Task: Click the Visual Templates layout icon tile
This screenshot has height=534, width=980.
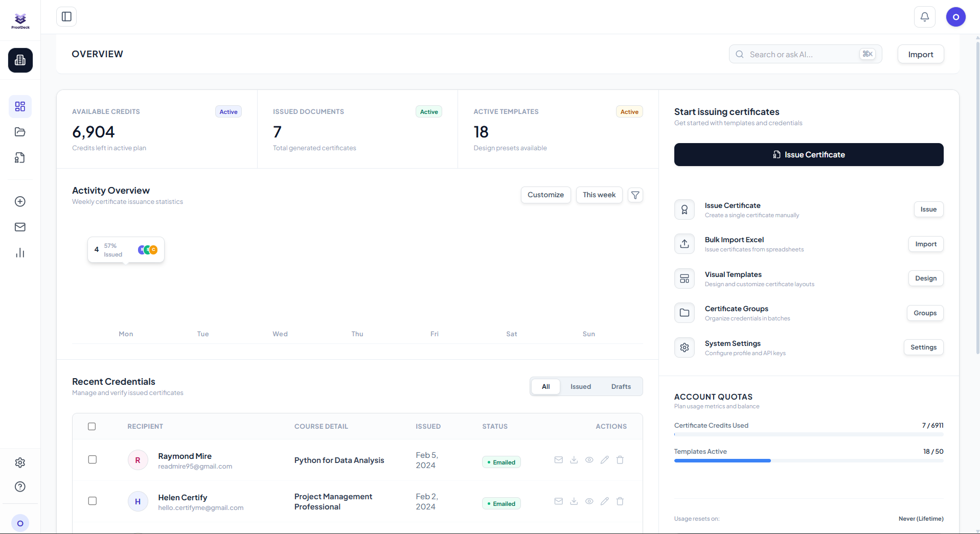Action: click(685, 278)
